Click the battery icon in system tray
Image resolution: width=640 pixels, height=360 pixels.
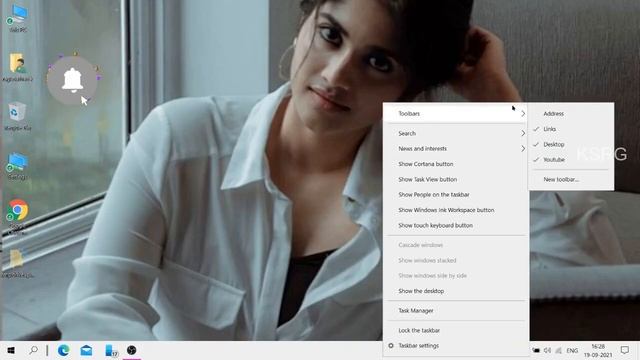(536, 350)
